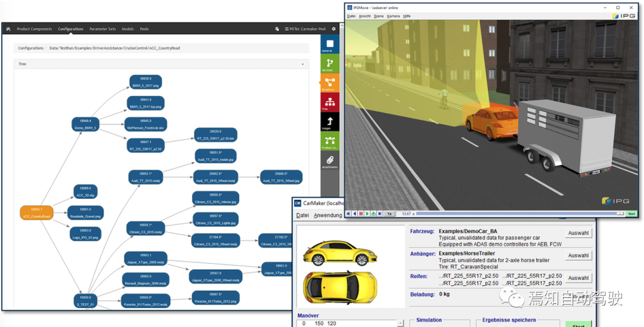Open the Versions sidebar panel
Image resolution: width=644 pixels, height=327 pixels.
(x=329, y=64)
